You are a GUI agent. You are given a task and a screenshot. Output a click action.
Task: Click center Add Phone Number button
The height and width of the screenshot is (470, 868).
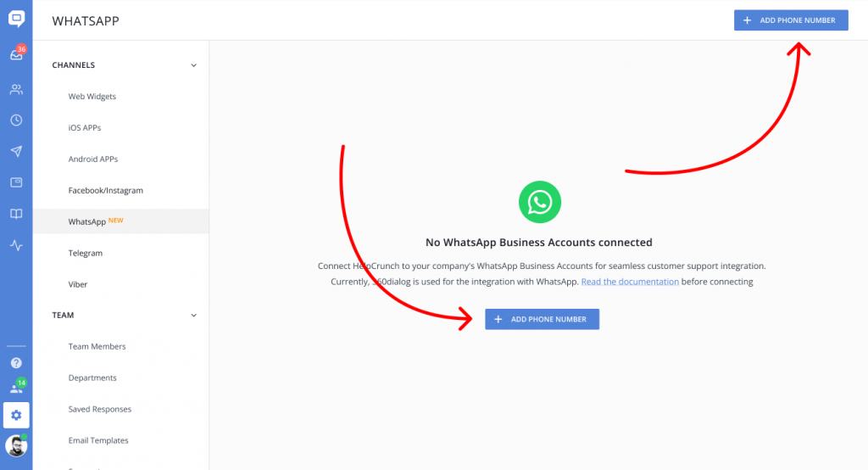[x=542, y=319]
